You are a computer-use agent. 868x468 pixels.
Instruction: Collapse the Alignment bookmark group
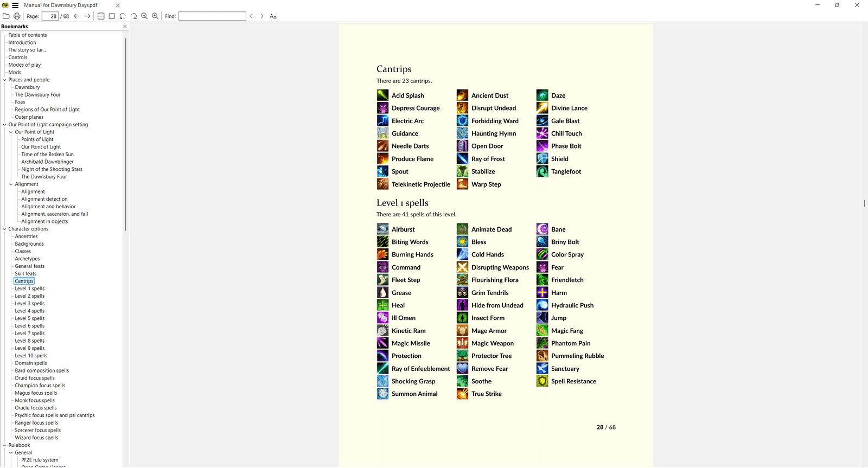(11, 184)
